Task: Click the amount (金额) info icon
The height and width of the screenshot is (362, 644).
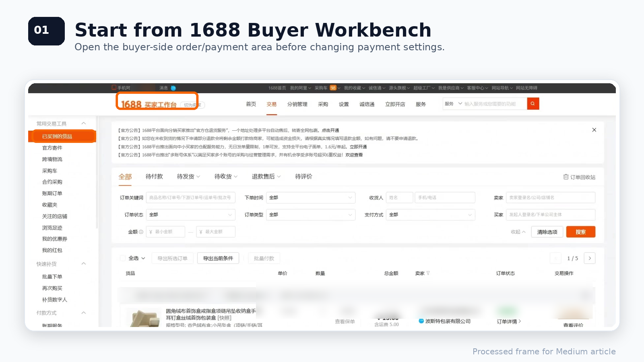Action: point(141,232)
